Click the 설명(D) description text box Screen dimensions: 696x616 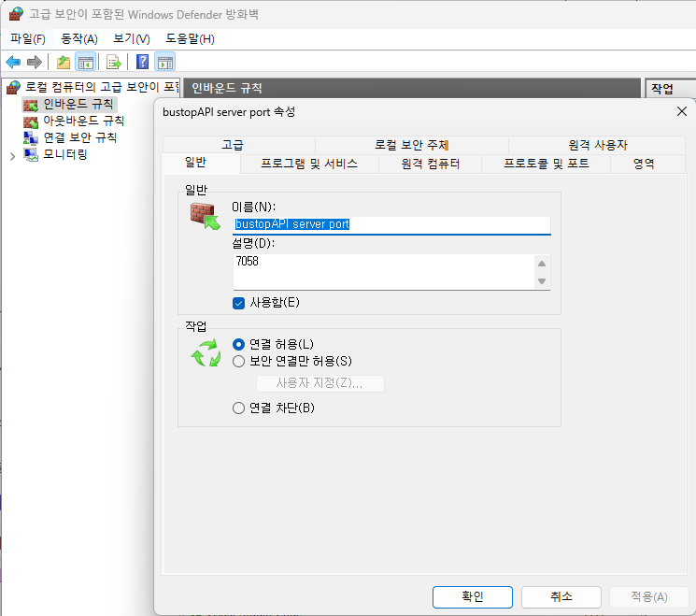[x=384, y=272]
